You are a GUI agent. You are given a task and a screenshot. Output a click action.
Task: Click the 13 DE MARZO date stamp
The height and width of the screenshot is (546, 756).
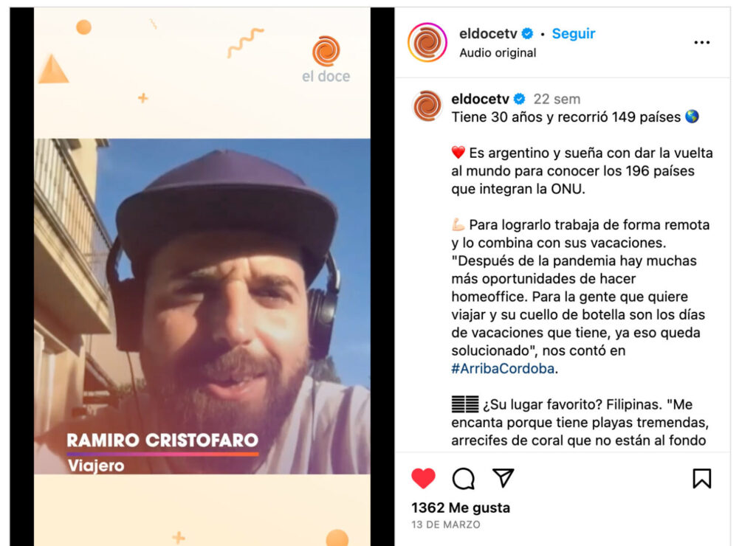[445, 525]
